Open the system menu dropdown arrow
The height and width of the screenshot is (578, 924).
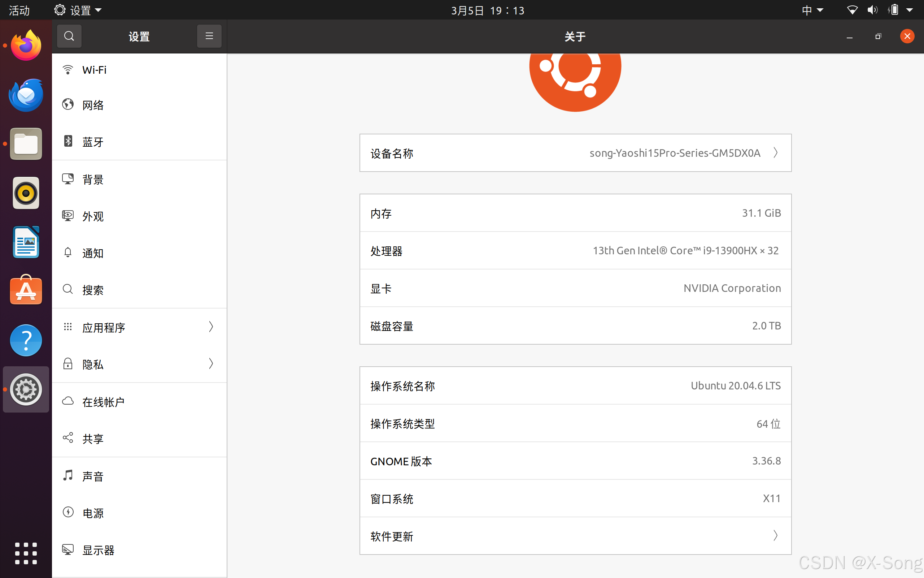click(910, 10)
